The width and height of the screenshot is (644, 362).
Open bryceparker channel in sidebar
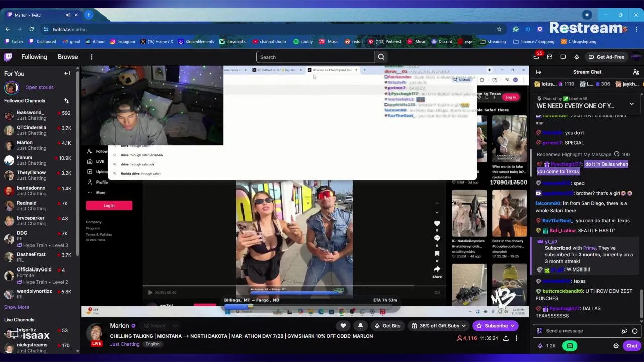click(x=39, y=221)
